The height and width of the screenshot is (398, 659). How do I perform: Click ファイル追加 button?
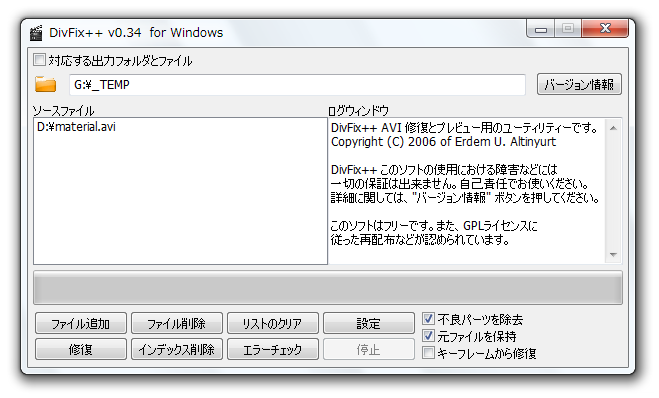pyautogui.click(x=81, y=323)
